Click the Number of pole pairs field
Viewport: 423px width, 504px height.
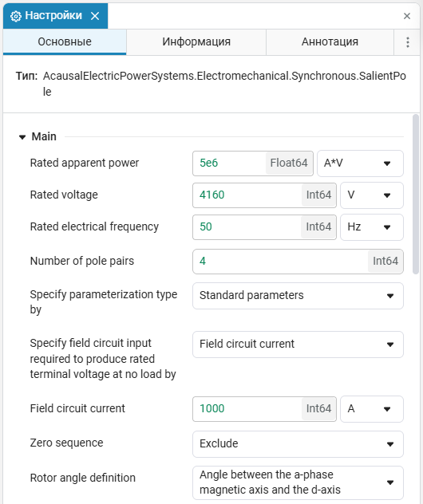click(x=298, y=262)
